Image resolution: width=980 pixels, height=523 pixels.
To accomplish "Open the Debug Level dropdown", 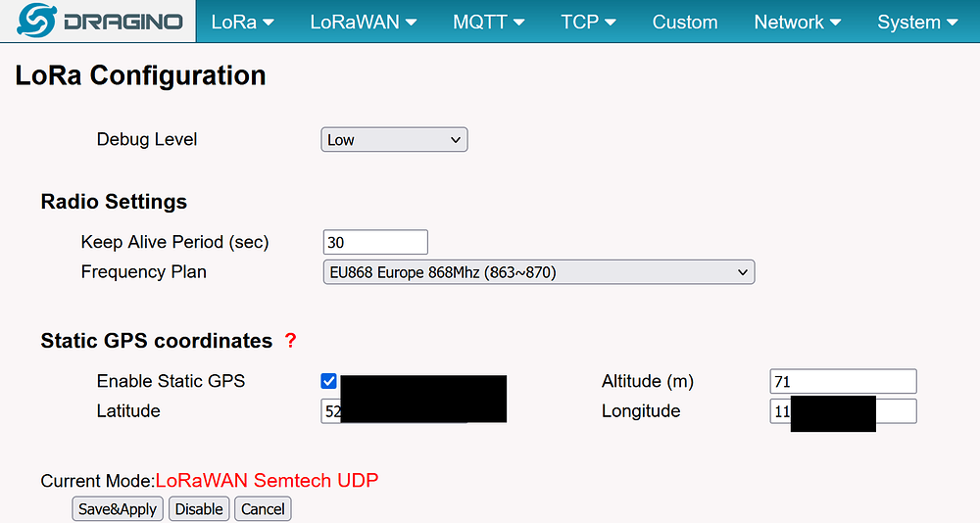I will click(394, 140).
